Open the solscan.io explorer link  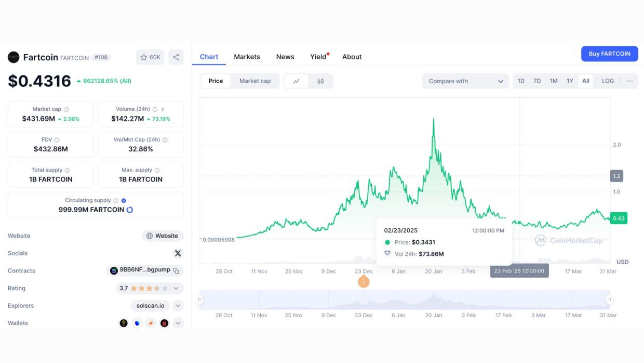click(x=150, y=306)
